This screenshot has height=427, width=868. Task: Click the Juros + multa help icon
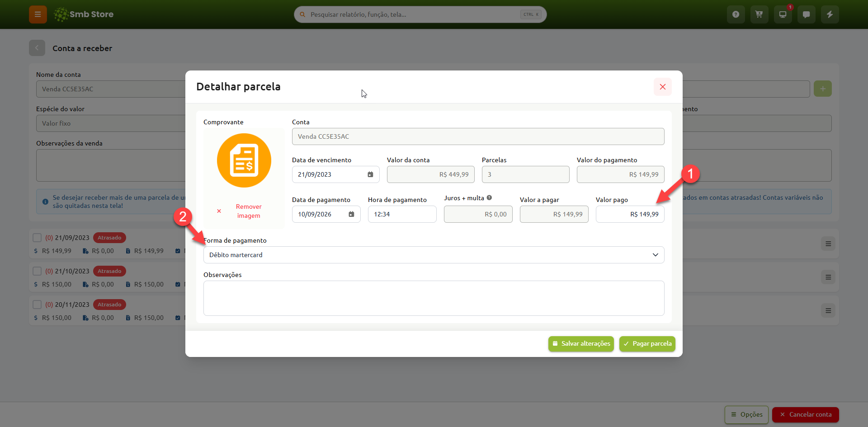(489, 198)
